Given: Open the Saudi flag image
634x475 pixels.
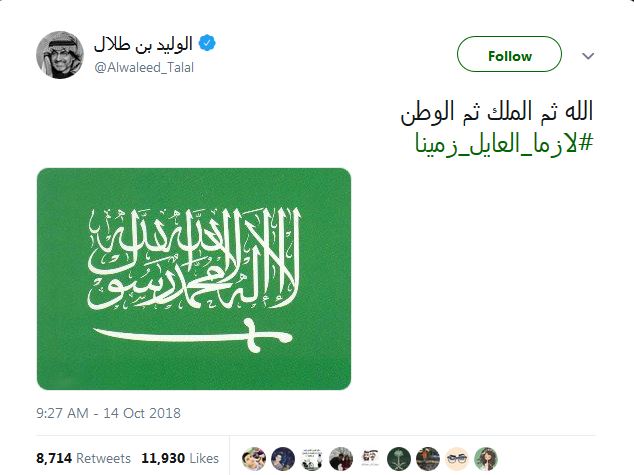Looking at the screenshot, I should point(195,279).
